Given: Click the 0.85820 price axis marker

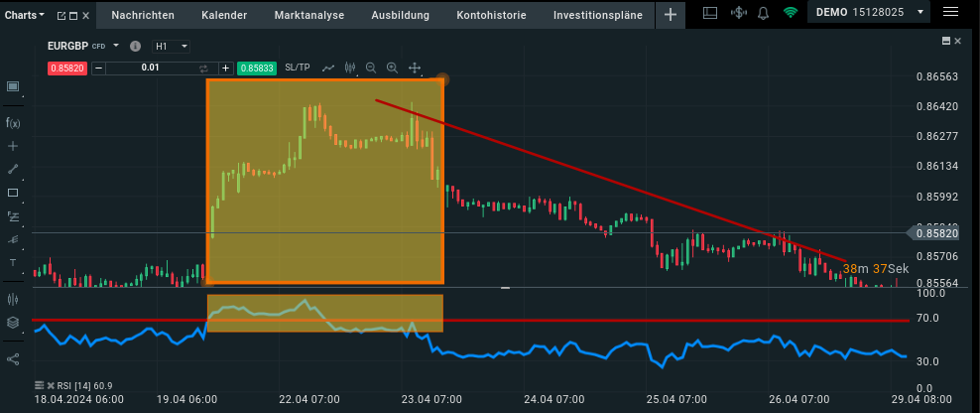Looking at the screenshot, I should (x=935, y=233).
